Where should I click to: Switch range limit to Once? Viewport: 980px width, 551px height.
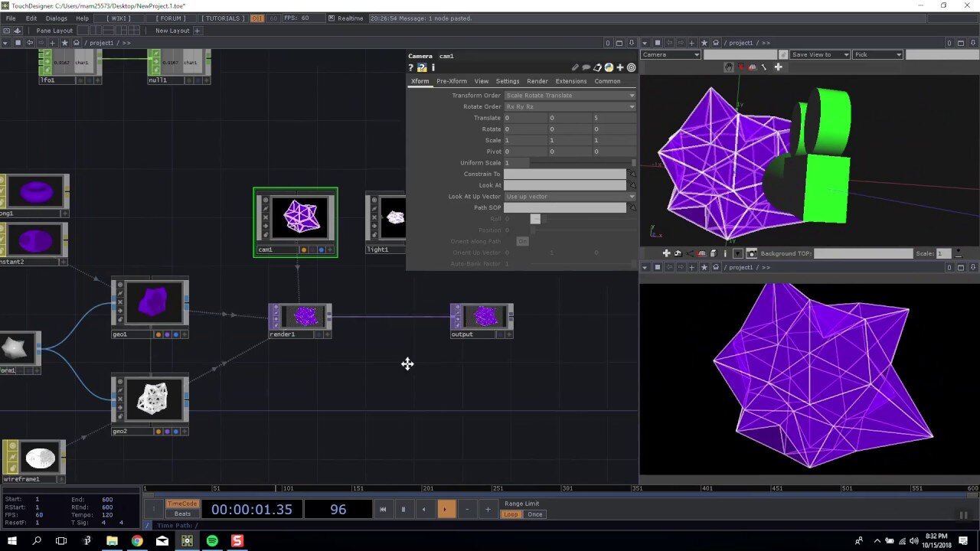535,514
